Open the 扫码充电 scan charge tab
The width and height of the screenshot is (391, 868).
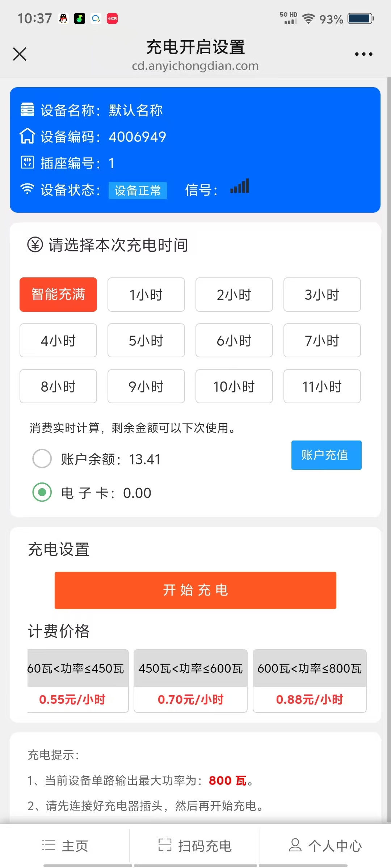coord(195,846)
